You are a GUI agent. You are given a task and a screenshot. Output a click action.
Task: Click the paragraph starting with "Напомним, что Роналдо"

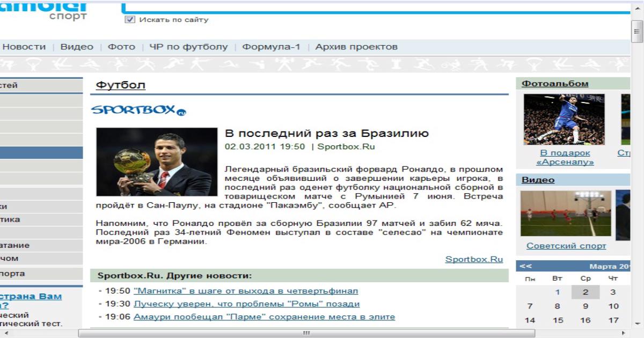[300, 232]
